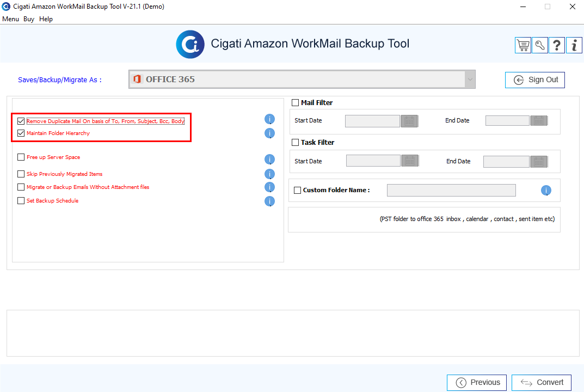This screenshot has height=392, width=584.
Task: Show info for Set Backup Schedule
Action: [269, 201]
